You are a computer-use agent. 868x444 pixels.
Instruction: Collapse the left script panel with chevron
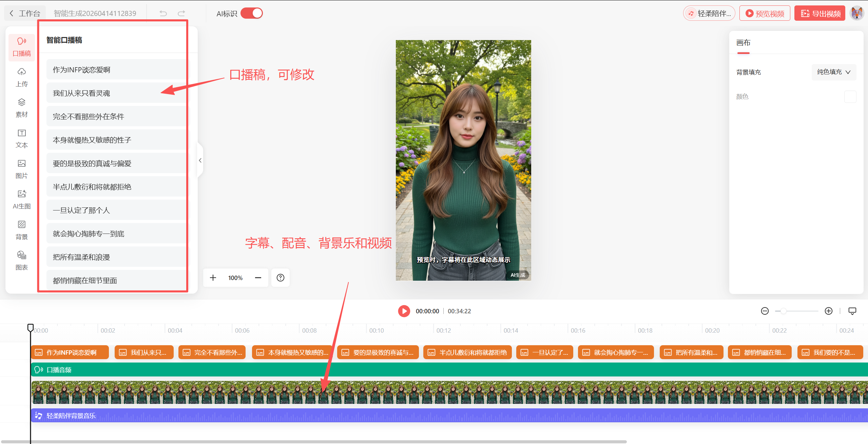(200, 160)
